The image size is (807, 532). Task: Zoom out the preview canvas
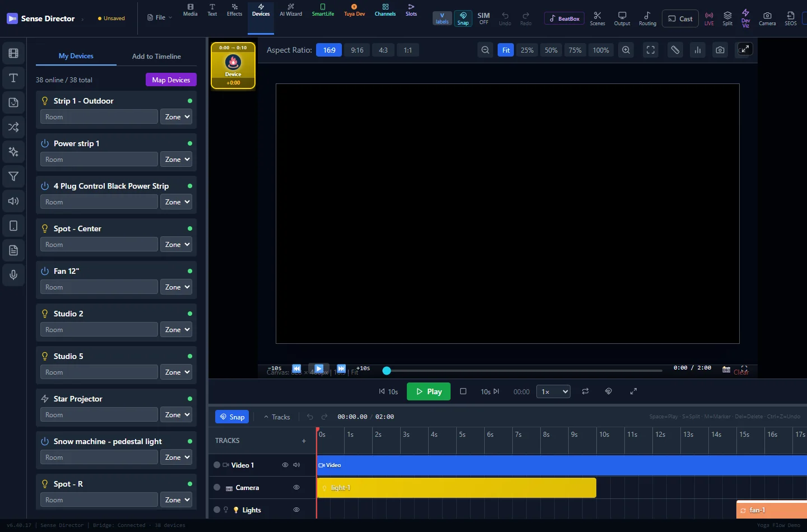tap(485, 50)
